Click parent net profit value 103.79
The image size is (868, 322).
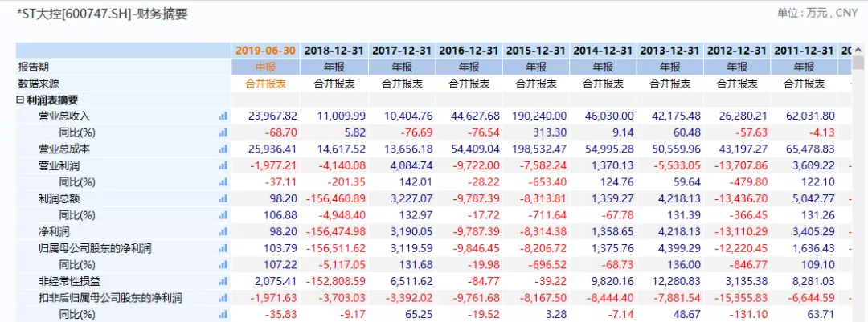(283, 249)
